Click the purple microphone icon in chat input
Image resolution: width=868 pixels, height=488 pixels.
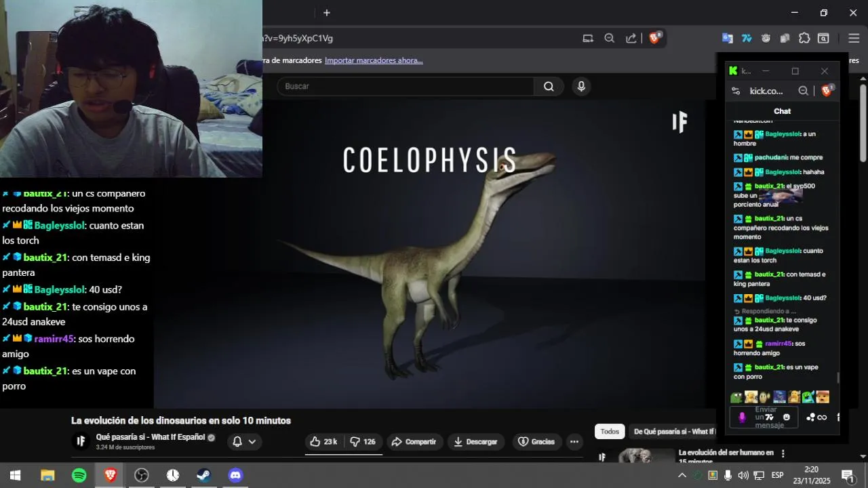pos(742,418)
